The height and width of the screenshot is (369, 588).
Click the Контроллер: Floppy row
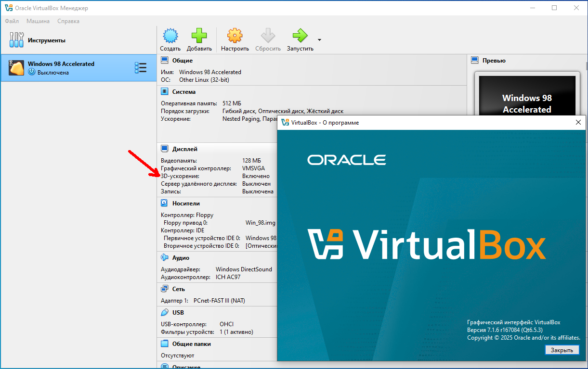pos(187,215)
